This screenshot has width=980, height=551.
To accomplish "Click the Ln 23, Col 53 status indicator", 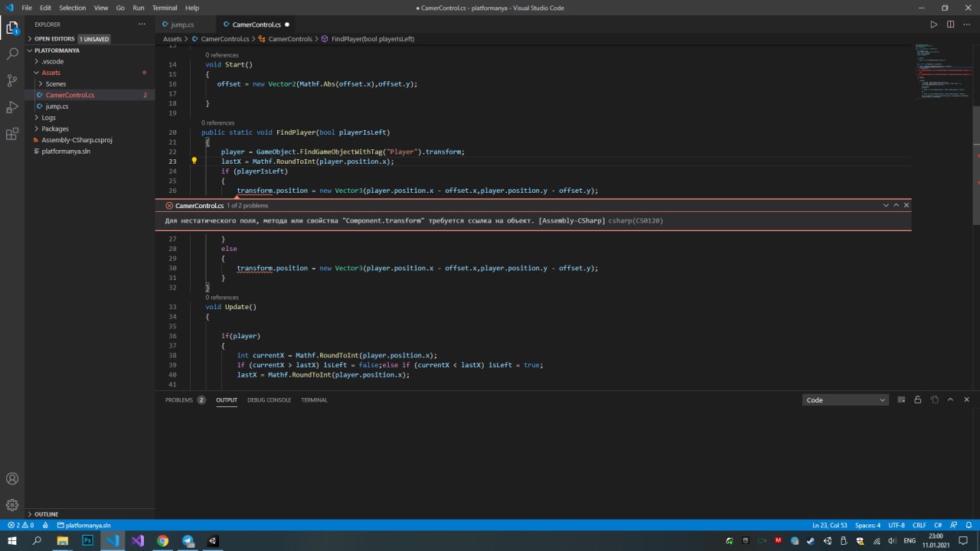I will [x=829, y=526].
